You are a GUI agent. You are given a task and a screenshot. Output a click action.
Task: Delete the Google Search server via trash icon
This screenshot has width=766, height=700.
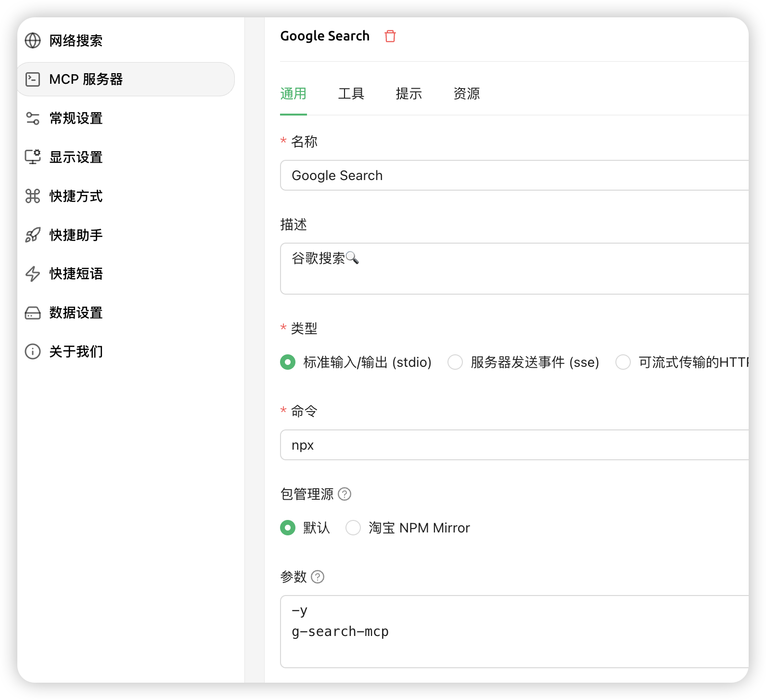pos(390,36)
